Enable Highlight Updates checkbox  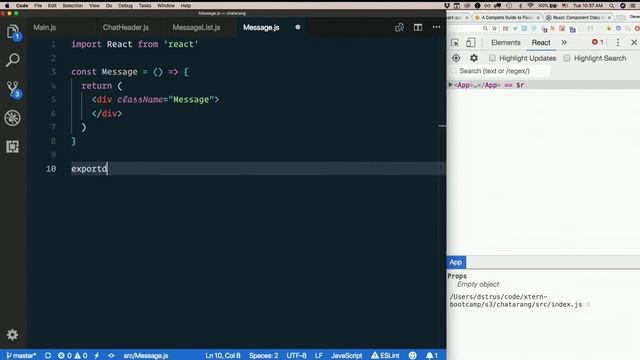tap(492, 58)
